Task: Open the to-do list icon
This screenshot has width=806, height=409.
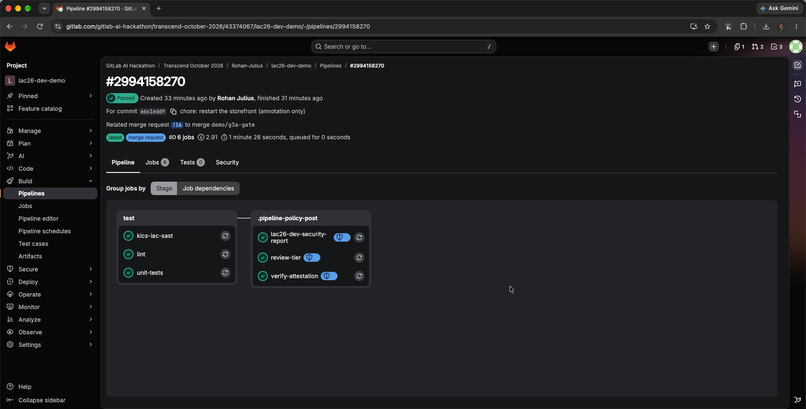Action: pos(776,47)
